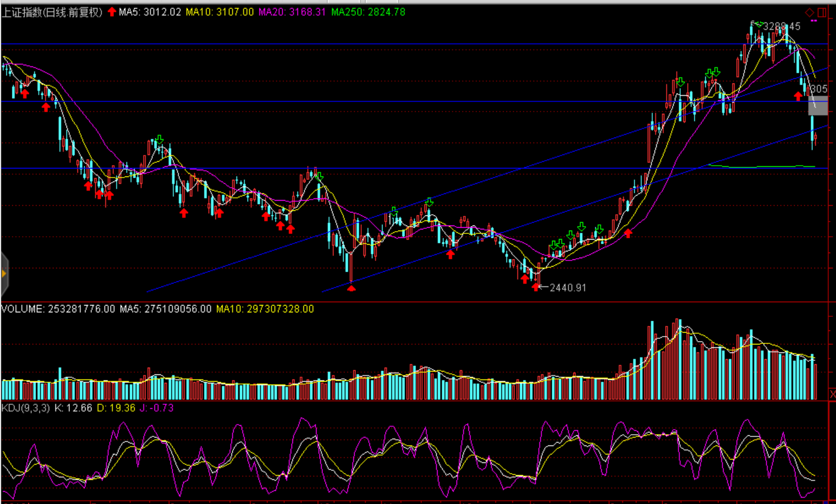Click the gray box under the 305 label
This screenshot has width=836, height=504.
coord(818,105)
